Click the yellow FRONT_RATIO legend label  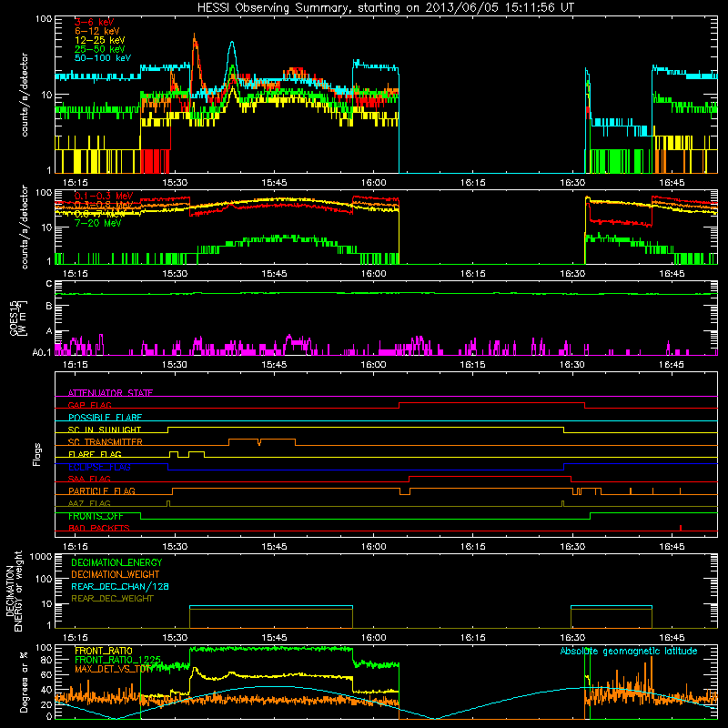click(104, 651)
